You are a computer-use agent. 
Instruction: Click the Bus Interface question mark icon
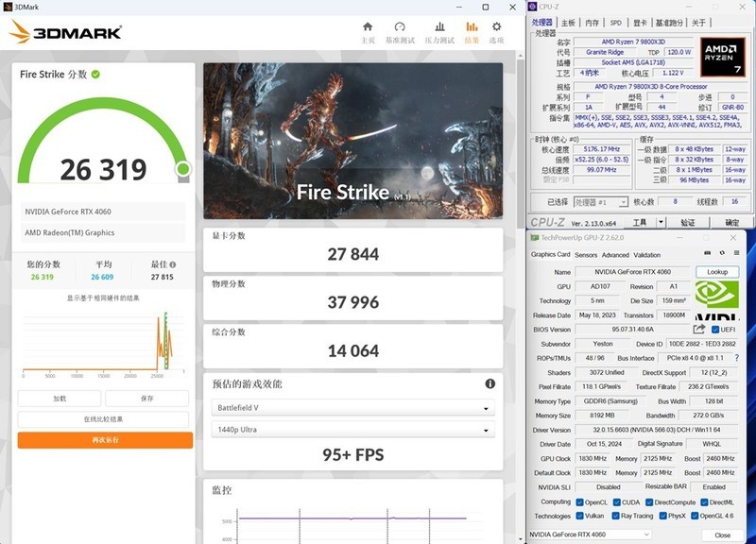(735, 358)
